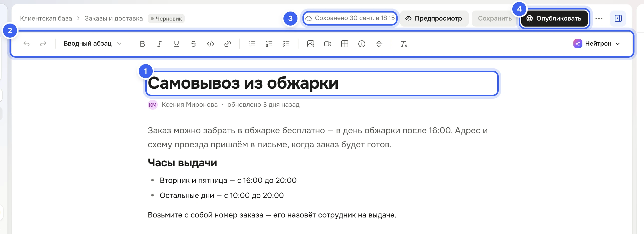Insert a video

click(328, 44)
